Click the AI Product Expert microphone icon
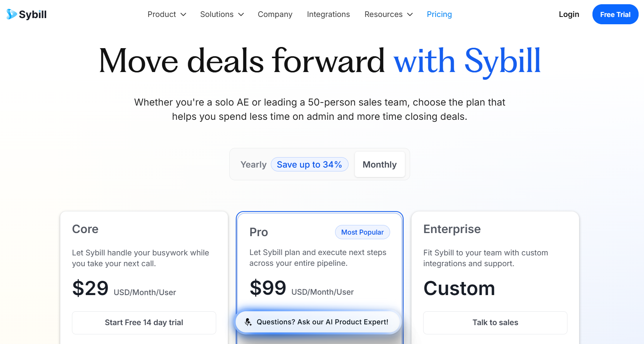 point(248,322)
